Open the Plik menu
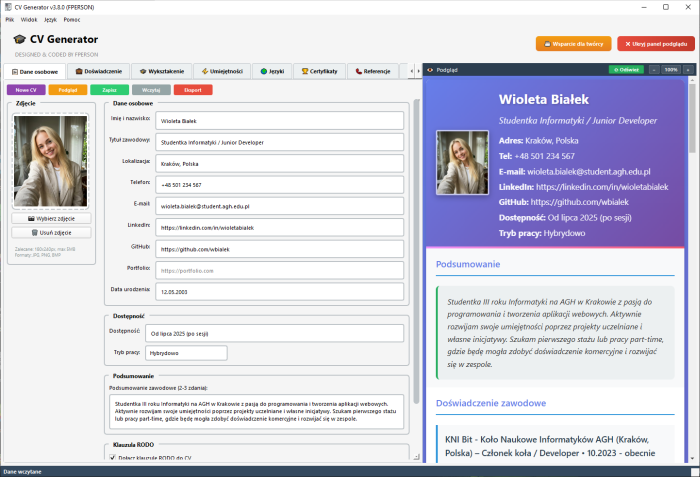 click(9, 20)
